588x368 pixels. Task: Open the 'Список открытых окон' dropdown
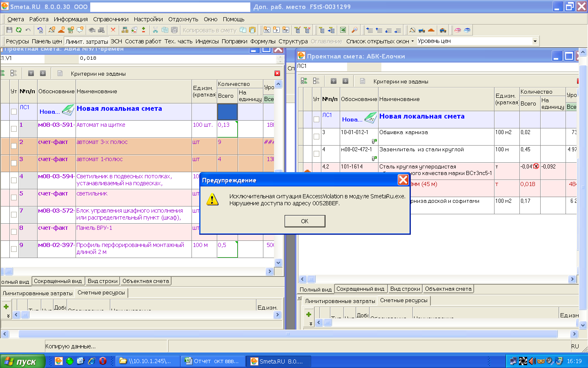click(380, 41)
